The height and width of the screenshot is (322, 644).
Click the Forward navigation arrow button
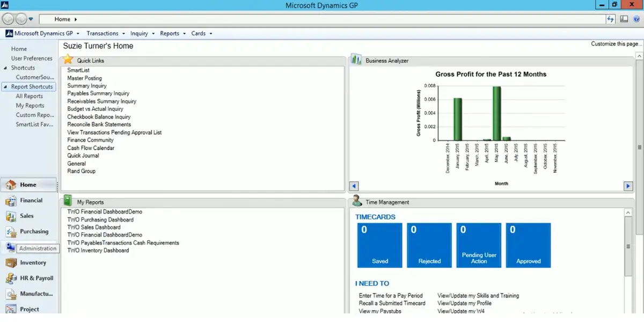[21, 19]
